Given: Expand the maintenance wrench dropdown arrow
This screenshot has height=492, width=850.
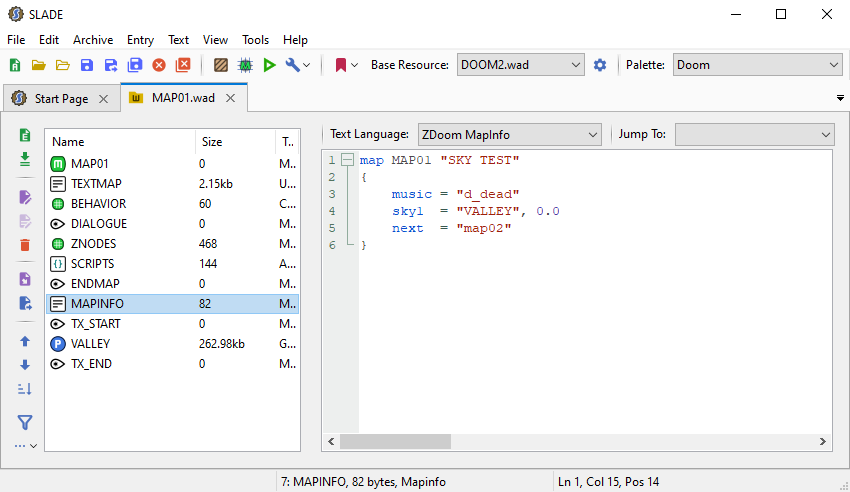Looking at the screenshot, I should coord(307,66).
